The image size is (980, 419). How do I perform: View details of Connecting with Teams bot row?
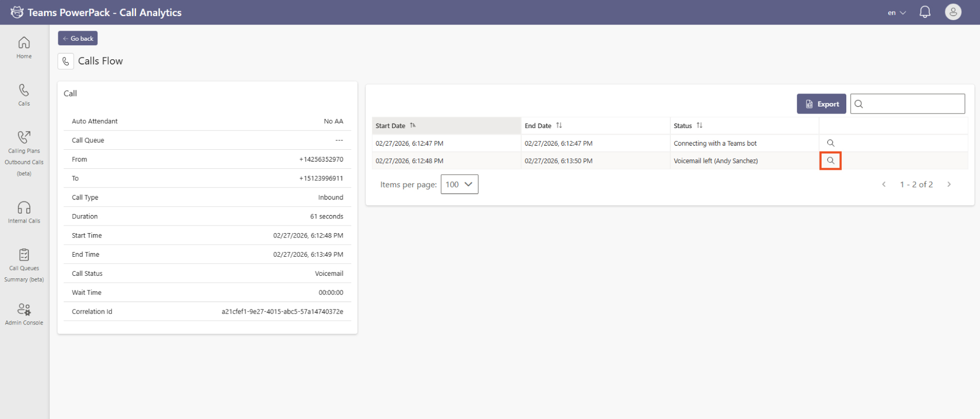[x=830, y=143]
